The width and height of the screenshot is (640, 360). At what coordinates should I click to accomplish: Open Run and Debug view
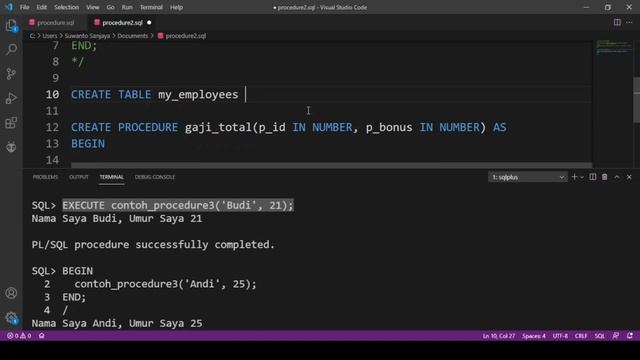pyautogui.click(x=11, y=98)
